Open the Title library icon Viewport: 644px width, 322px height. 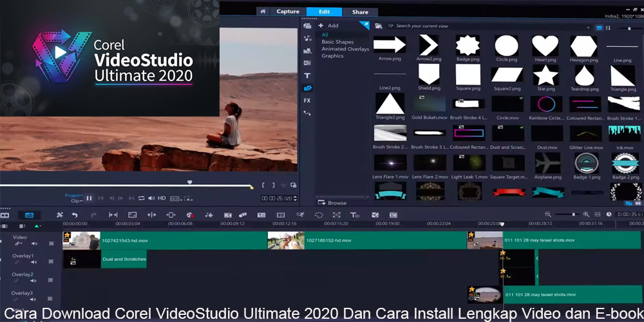[x=307, y=75]
